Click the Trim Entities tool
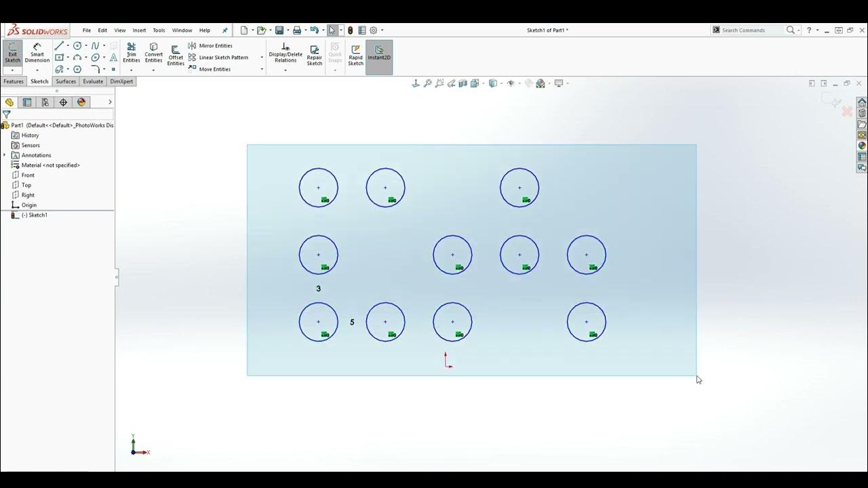868x488 pixels. [x=132, y=53]
